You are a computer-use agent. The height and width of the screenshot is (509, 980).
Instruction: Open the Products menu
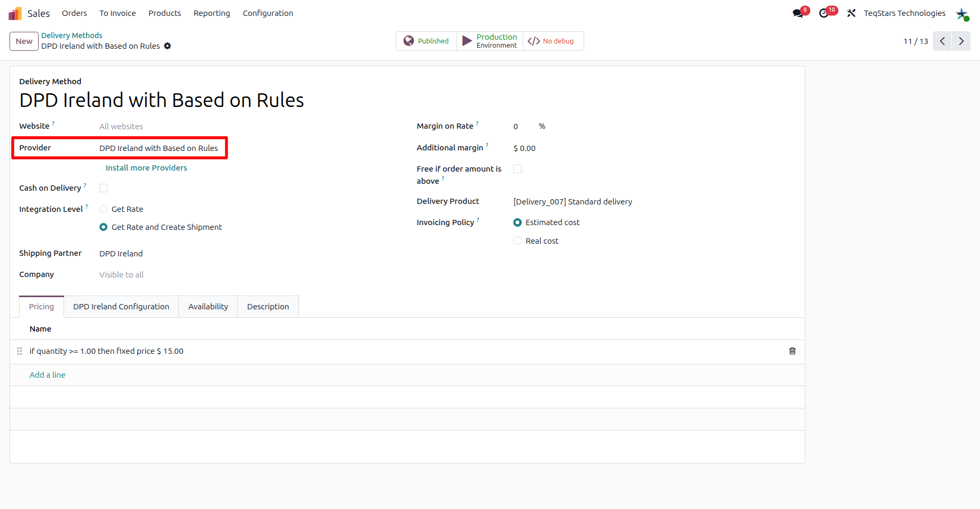(x=165, y=13)
